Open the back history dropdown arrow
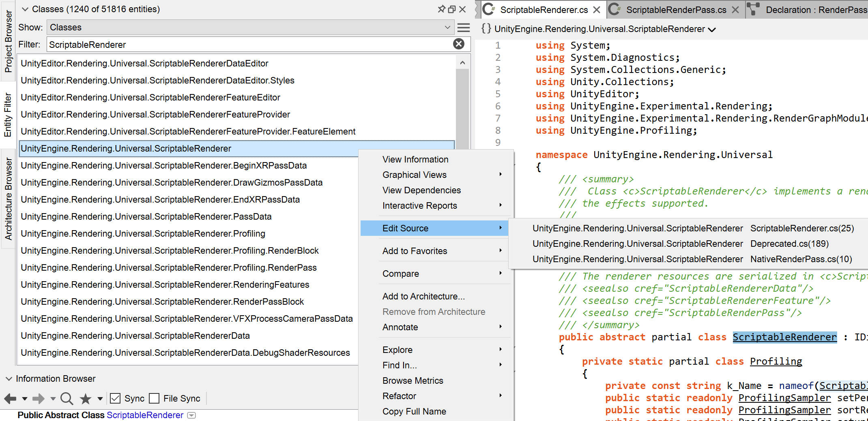The width and height of the screenshot is (868, 421). click(25, 399)
